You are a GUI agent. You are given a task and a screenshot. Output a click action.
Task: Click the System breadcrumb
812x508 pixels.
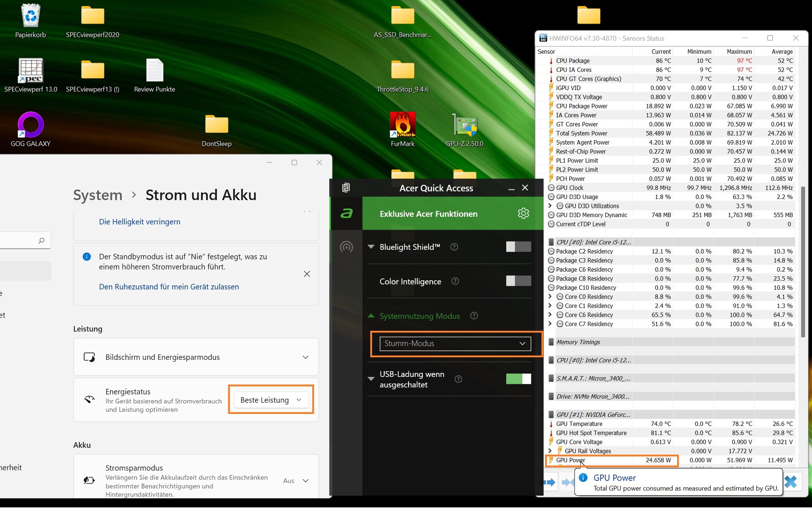point(98,195)
